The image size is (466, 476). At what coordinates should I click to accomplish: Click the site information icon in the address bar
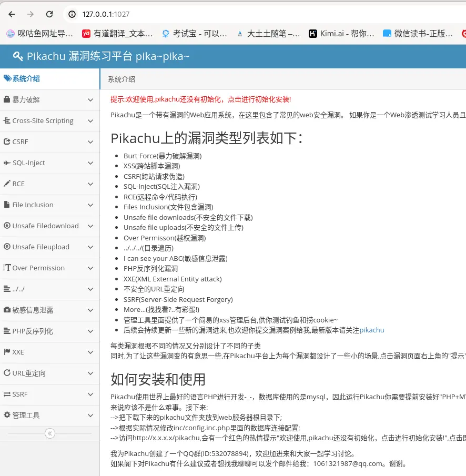[x=72, y=14]
